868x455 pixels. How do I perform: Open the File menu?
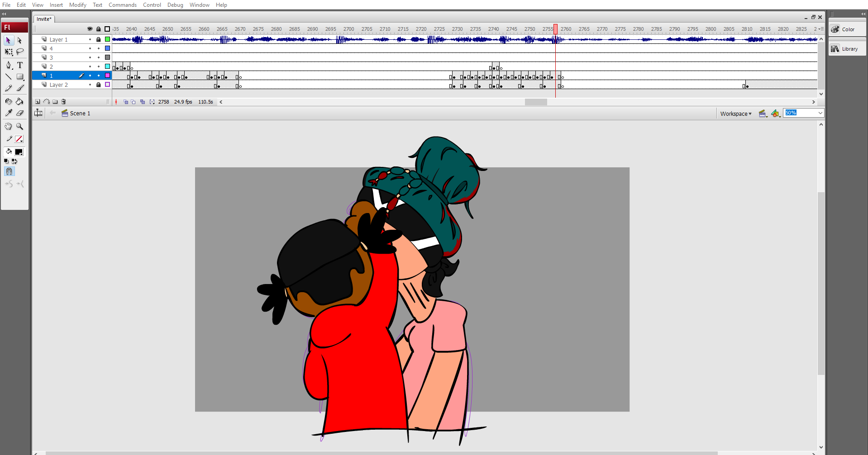(x=6, y=5)
